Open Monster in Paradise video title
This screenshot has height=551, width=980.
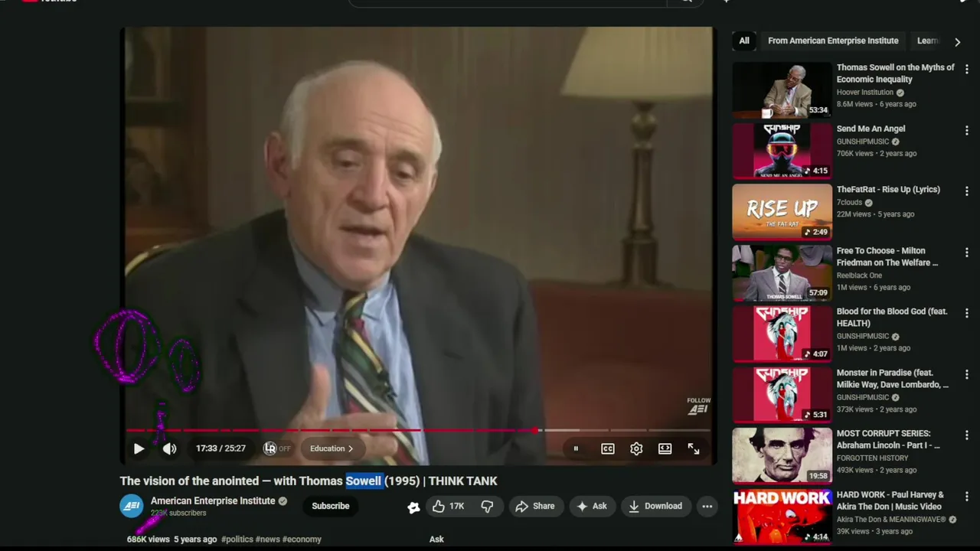click(x=893, y=379)
